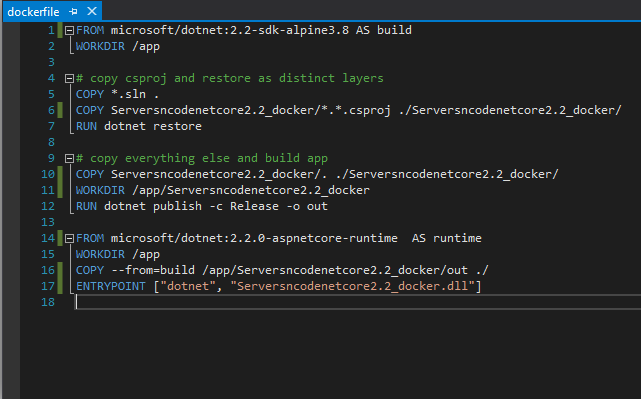Click line number 1 in the gutter
The height and width of the screenshot is (399, 641).
tap(51, 30)
